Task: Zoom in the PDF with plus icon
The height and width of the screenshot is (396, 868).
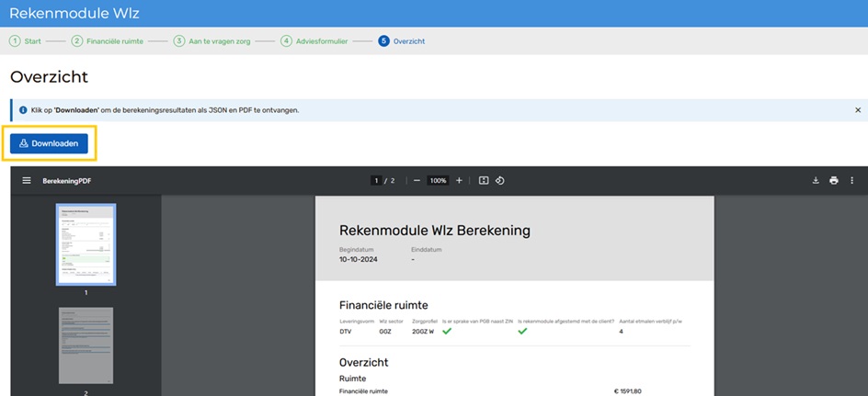Action: click(459, 180)
